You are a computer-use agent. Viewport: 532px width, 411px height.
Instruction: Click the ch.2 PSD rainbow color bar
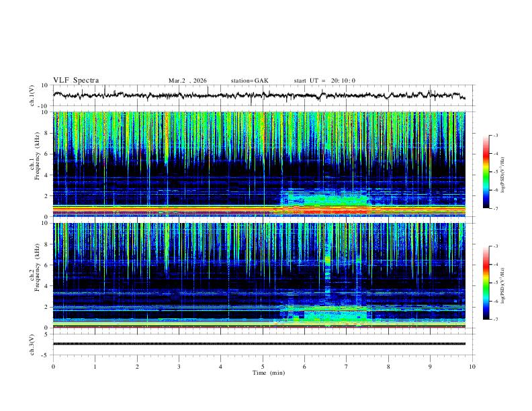tap(486, 283)
